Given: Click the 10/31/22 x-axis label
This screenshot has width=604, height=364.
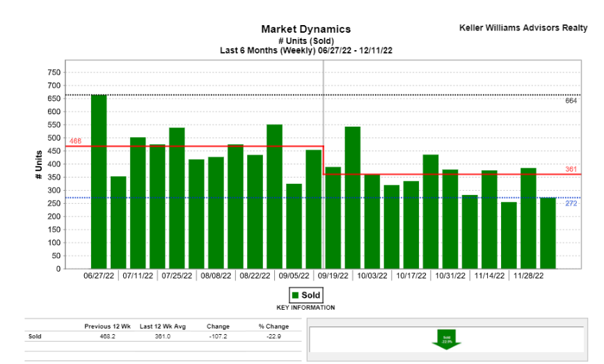Looking at the screenshot, I should (450, 276).
